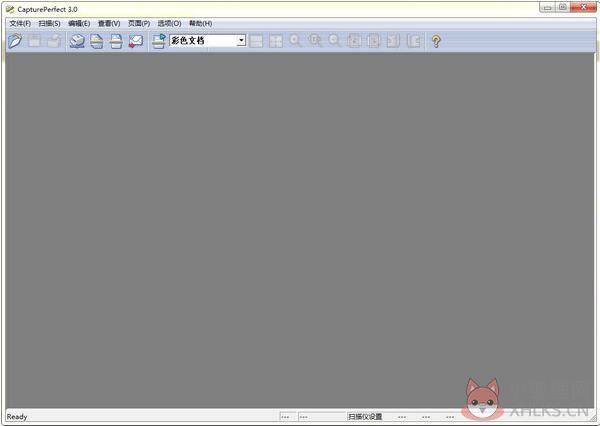Click the last disabled page icon before help
This screenshot has width=600, height=426.
tap(413, 41)
